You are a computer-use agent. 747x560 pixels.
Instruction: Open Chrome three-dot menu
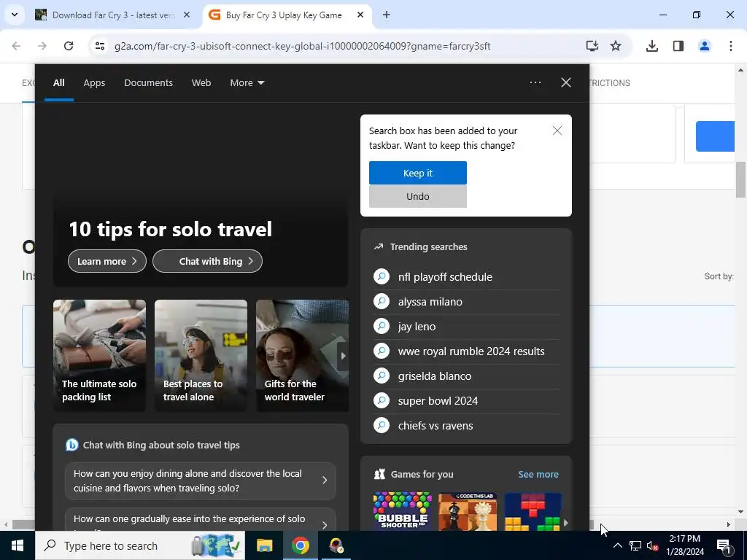tap(731, 46)
